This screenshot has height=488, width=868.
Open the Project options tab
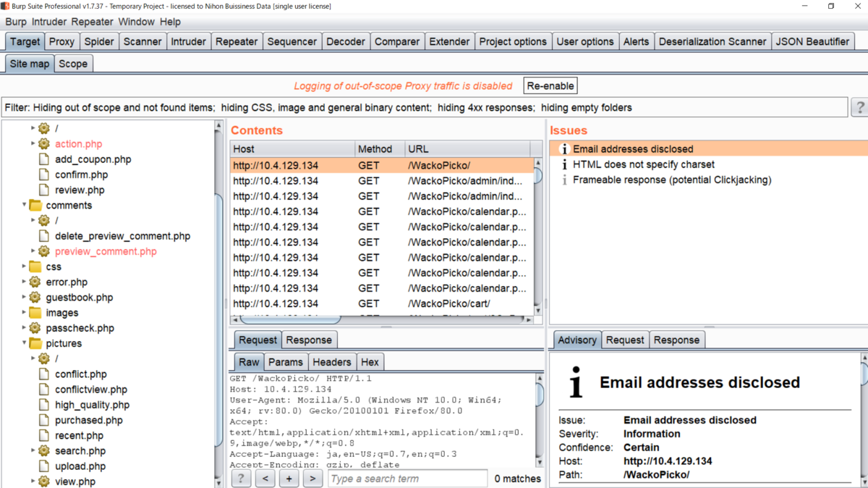tap(513, 41)
